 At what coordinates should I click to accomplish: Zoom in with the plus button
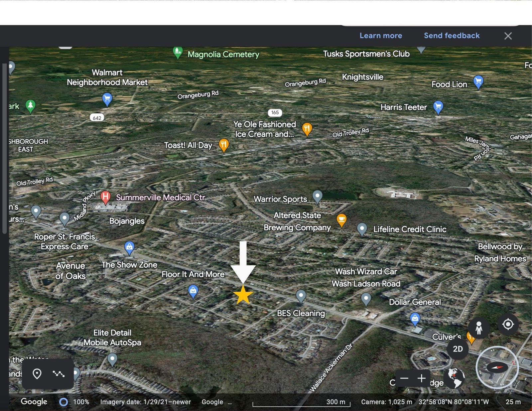421,378
